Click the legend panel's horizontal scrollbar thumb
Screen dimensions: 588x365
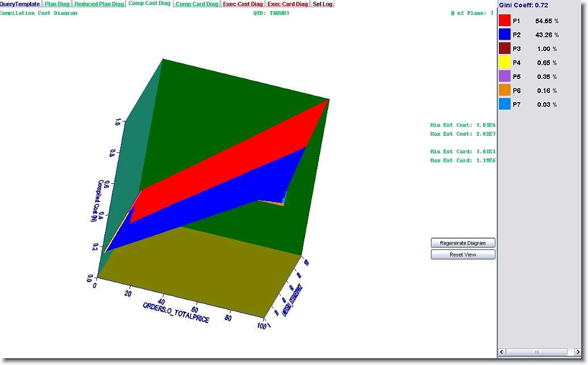coord(537,353)
